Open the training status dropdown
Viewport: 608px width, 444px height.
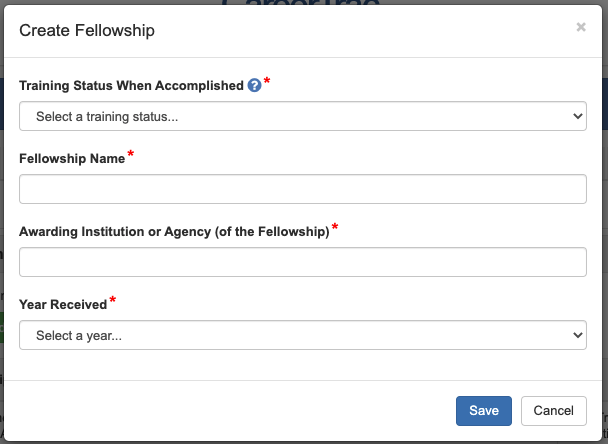[302, 116]
